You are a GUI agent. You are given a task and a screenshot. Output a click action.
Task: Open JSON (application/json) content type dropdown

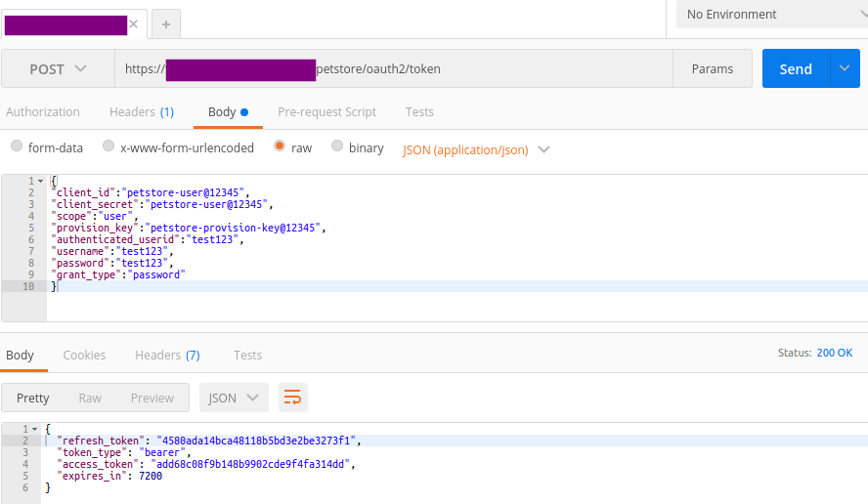tap(476, 149)
